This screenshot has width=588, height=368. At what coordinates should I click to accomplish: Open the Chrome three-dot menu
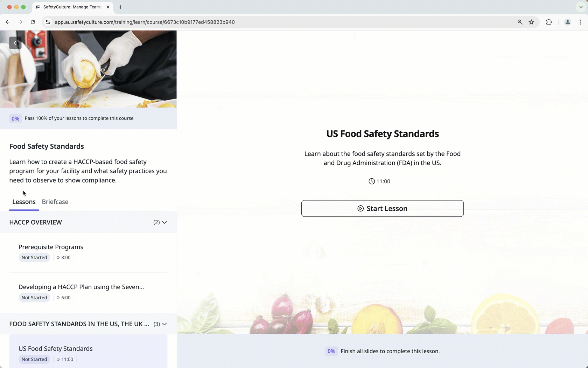coord(580,22)
